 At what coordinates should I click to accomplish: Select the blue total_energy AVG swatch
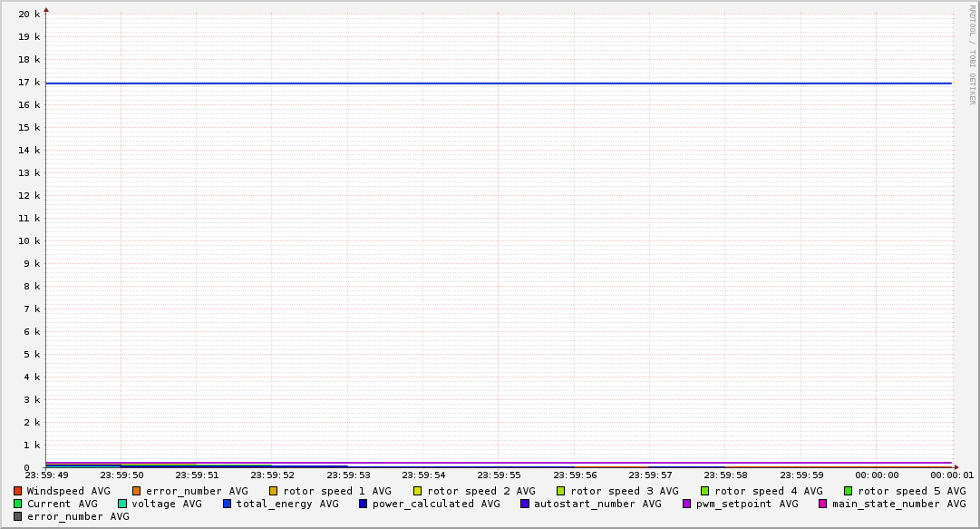pos(228,504)
